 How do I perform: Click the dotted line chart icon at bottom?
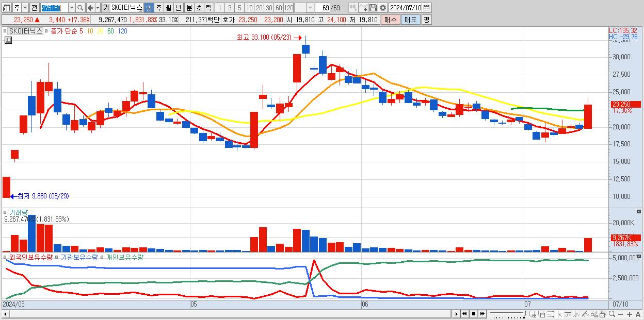[x=550, y=314]
